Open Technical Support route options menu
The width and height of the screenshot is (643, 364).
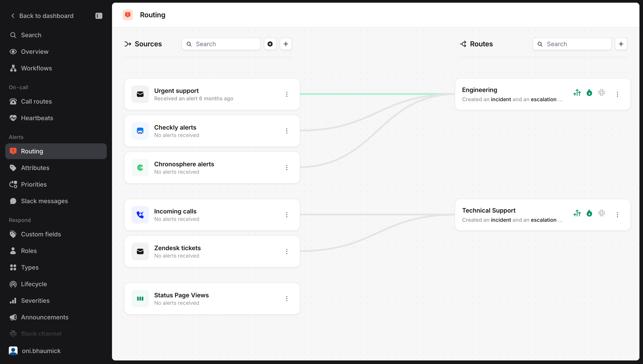pos(617,215)
